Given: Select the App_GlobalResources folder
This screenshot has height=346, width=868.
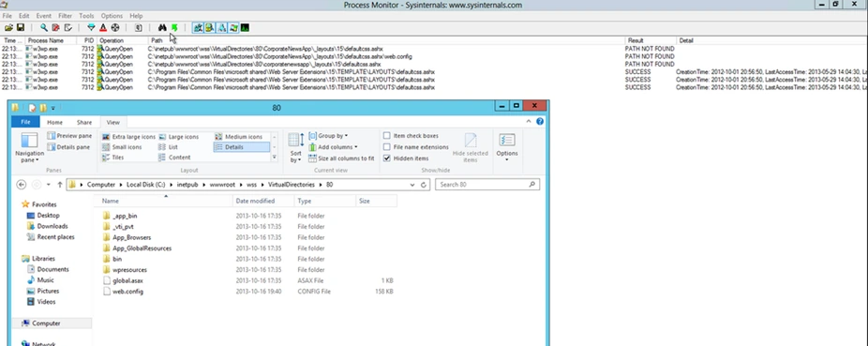Looking at the screenshot, I should pyautogui.click(x=142, y=248).
